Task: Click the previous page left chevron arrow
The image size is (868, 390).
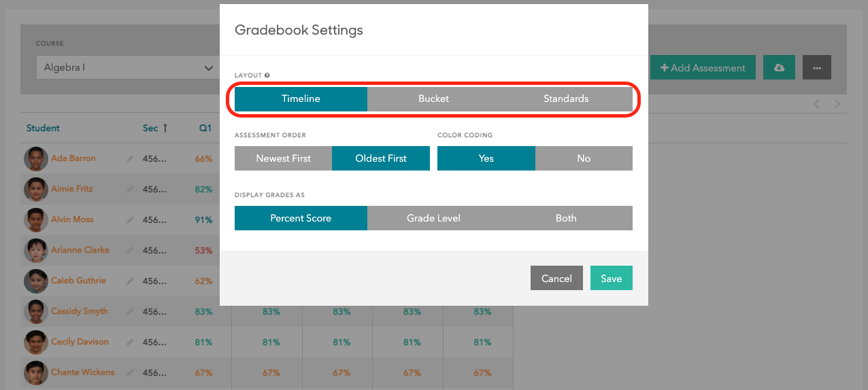Action: pyautogui.click(x=817, y=104)
